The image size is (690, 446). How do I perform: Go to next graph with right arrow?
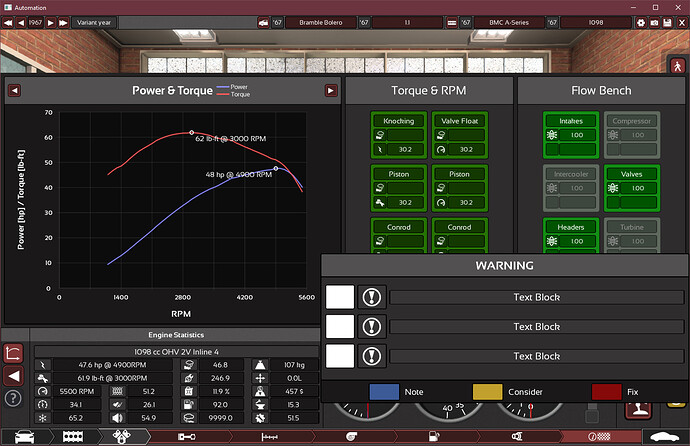pos(331,91)
